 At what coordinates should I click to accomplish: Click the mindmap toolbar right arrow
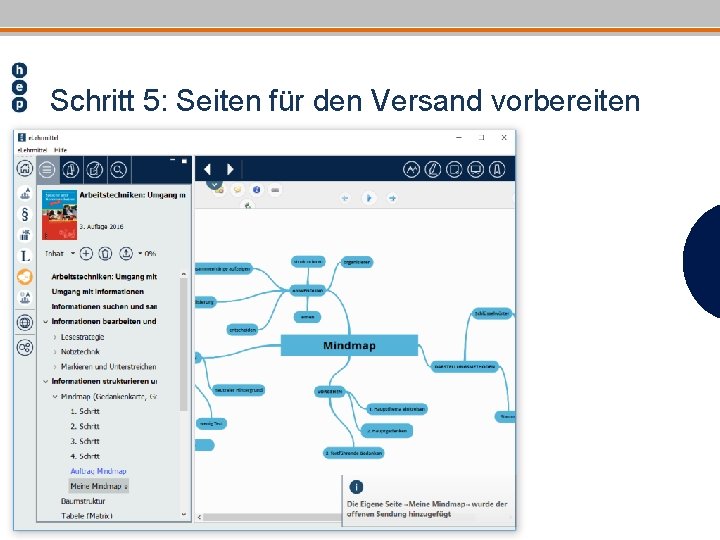pyautogui.click(x=392, y=198)
